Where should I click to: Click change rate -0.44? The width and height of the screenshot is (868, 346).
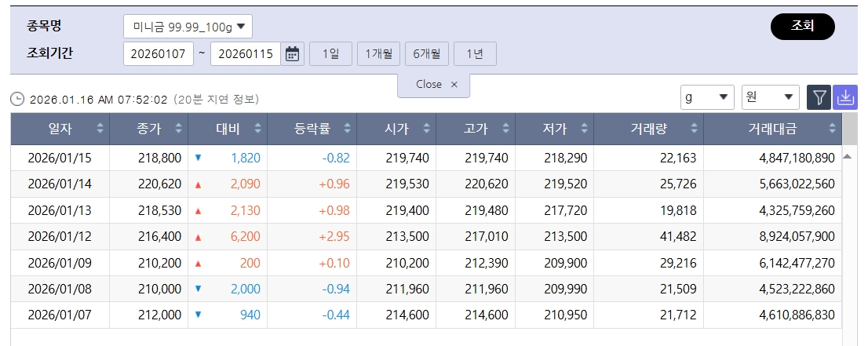pos(336,315)
